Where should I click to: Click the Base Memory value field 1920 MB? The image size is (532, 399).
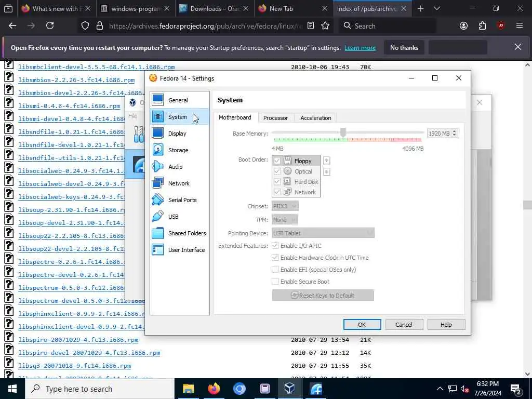[x=440, y=134]
